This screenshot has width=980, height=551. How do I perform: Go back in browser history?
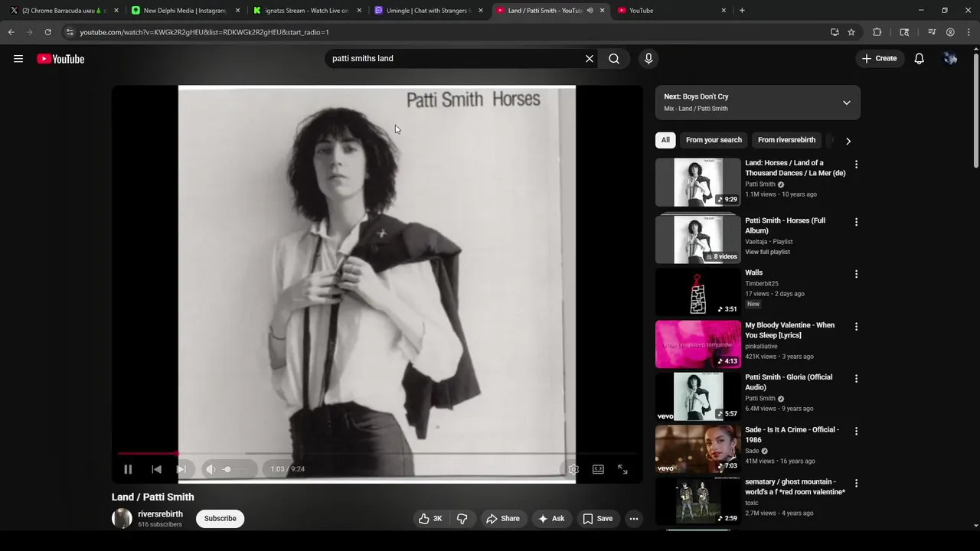[x=11, y=32]
